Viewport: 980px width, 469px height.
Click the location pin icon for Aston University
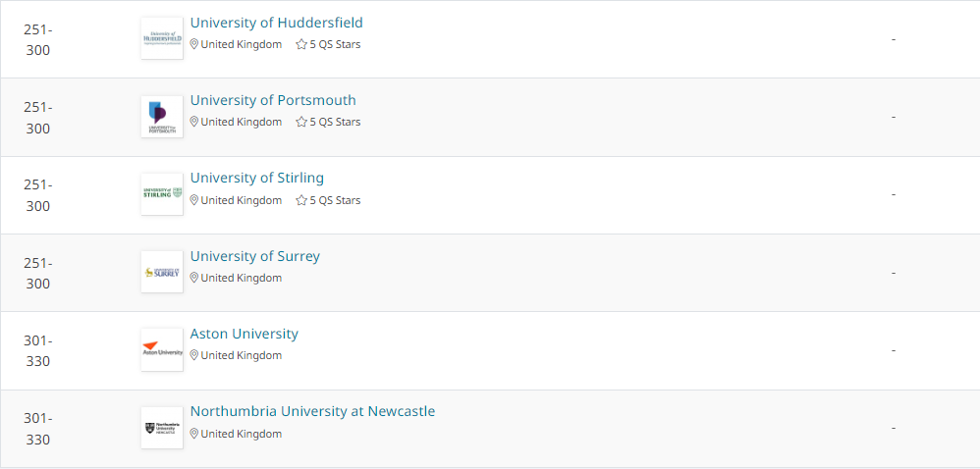tap(194, 355)
